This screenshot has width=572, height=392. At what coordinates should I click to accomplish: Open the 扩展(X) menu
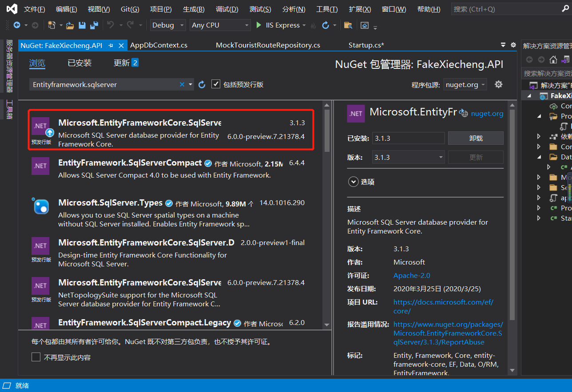point(360,9)
